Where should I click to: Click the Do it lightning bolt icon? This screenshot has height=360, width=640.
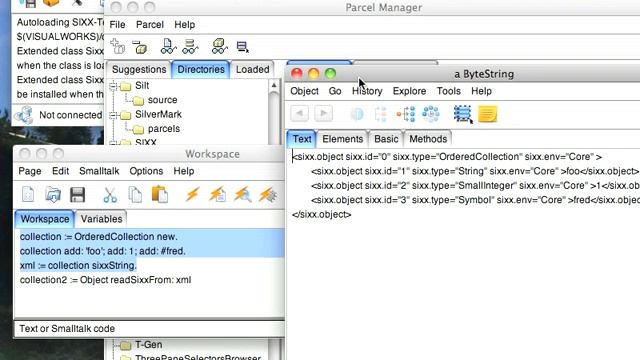192,194
